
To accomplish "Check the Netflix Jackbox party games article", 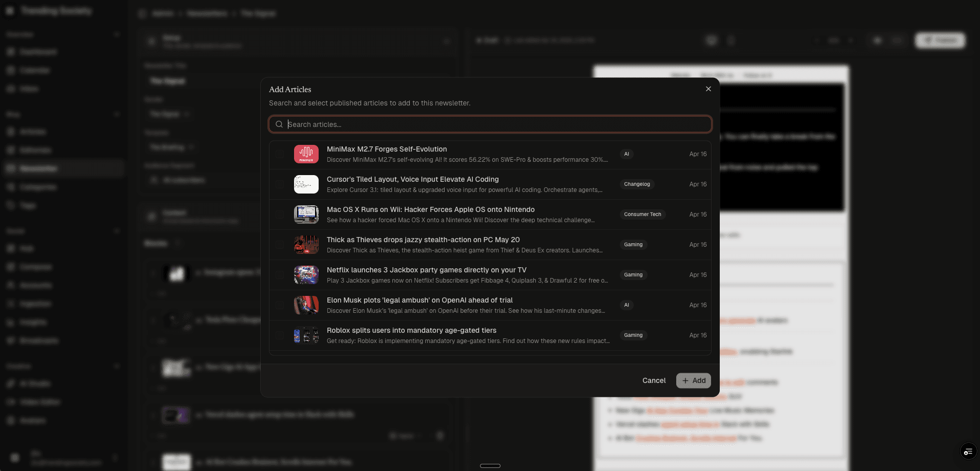I will pos(280,275).
